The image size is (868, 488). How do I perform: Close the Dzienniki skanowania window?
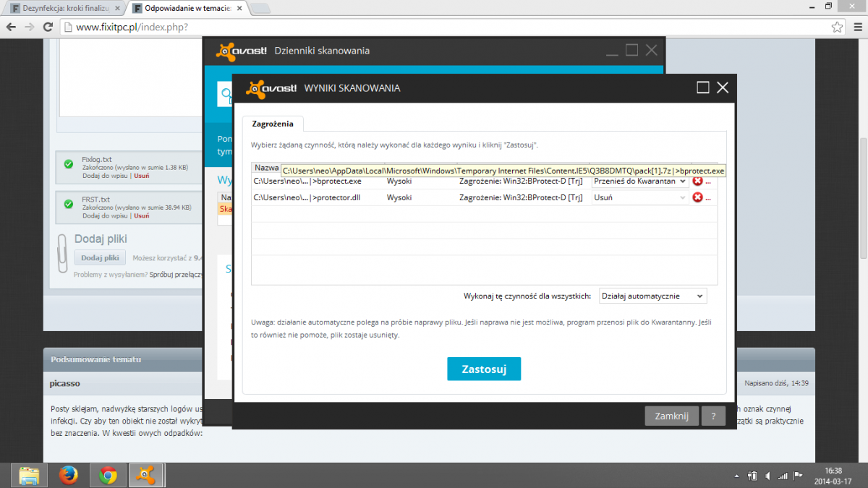[651, 51]
